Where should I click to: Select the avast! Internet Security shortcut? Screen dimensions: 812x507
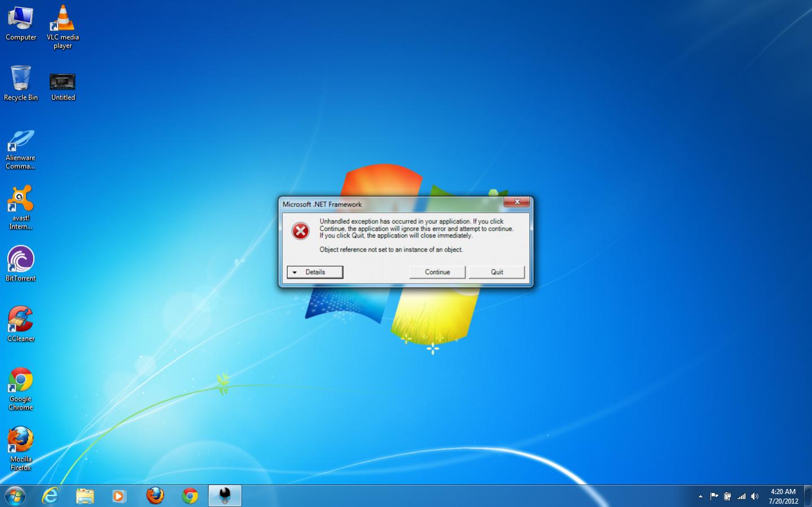coord(21,208)
